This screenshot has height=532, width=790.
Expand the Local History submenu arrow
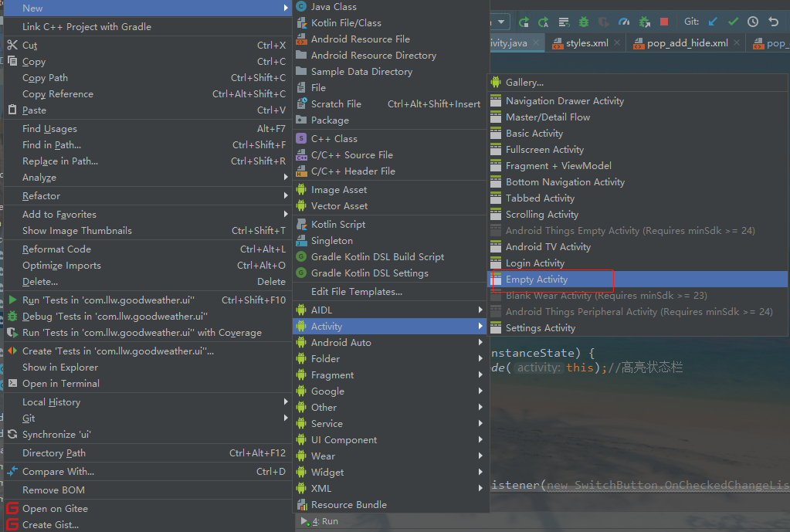coord(286,402)
